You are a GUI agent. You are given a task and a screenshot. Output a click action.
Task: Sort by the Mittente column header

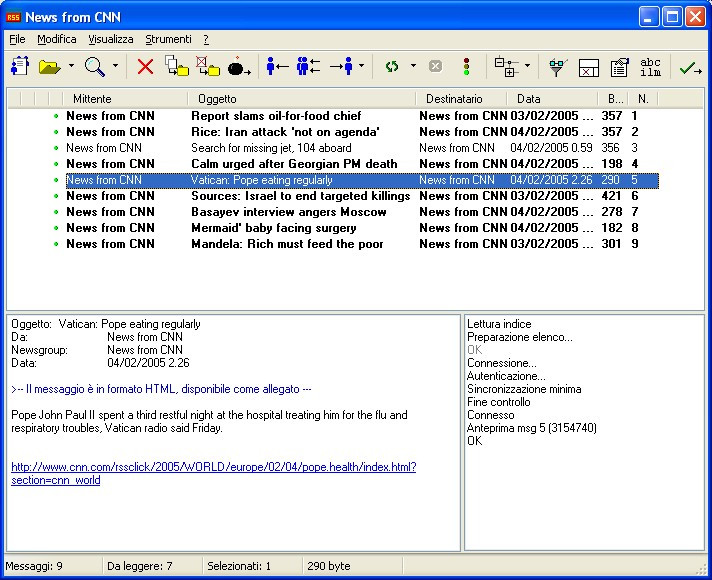pyautogui.click(x=125, y=99)
